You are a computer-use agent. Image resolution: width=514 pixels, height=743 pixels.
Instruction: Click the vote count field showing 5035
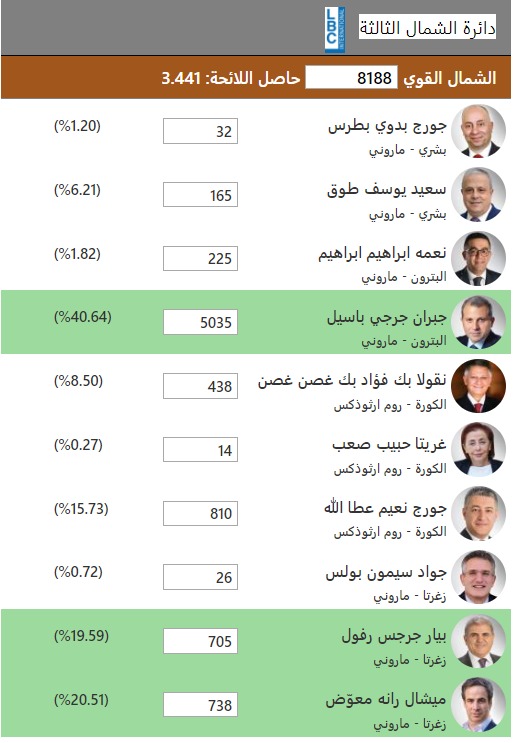[x=200, y=322]
